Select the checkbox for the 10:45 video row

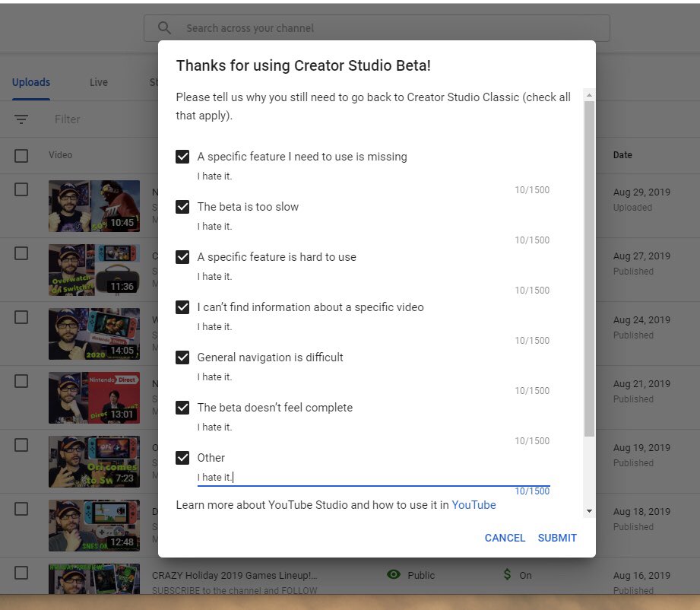pyautogui.click(x=21, y=189)
